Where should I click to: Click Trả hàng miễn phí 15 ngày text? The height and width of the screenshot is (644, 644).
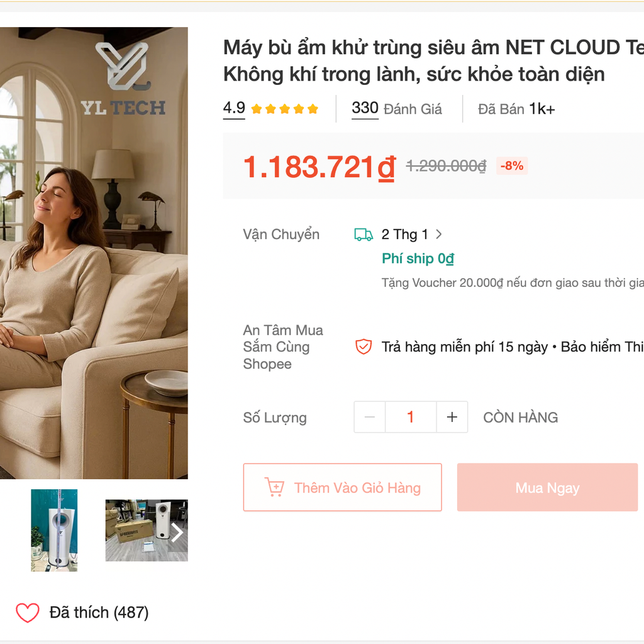pos(465,347)
